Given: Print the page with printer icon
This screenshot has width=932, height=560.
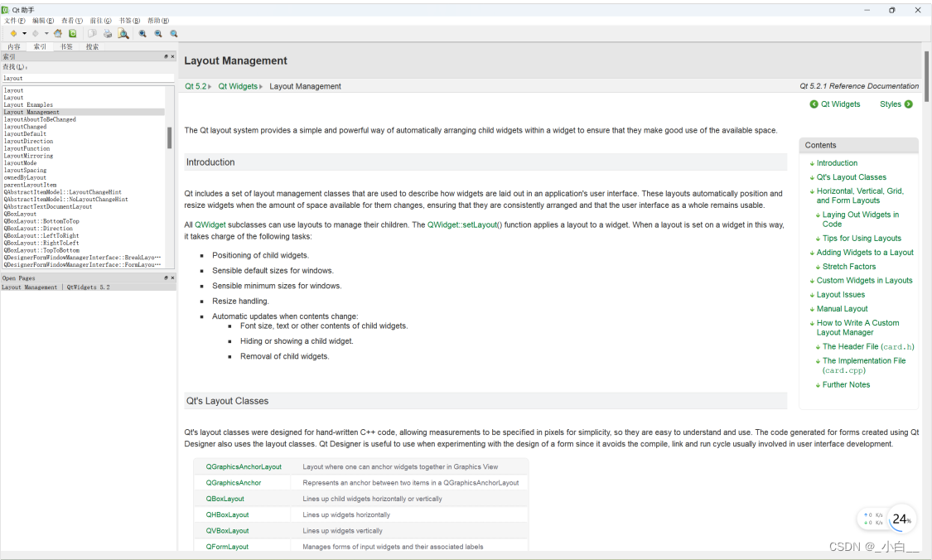Looking at the screenshot, I should (108, 34).
